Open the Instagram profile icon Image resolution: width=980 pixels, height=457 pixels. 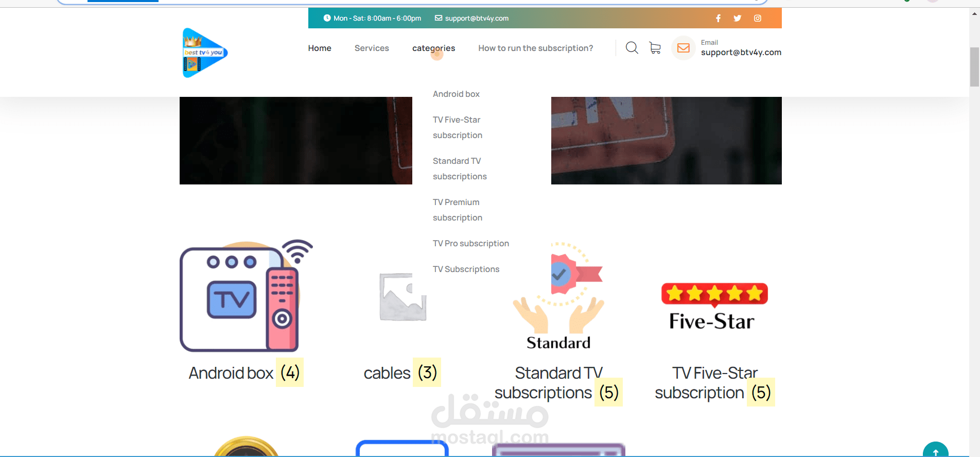[x=758, y=19]
